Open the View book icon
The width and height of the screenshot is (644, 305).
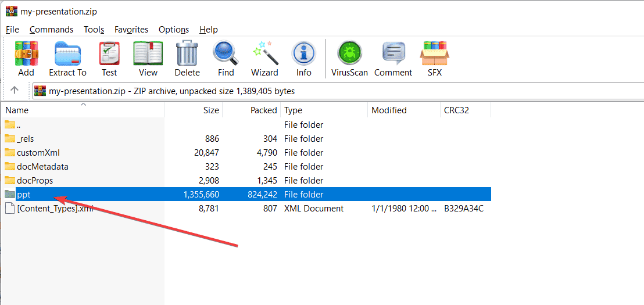coord(148,54)
